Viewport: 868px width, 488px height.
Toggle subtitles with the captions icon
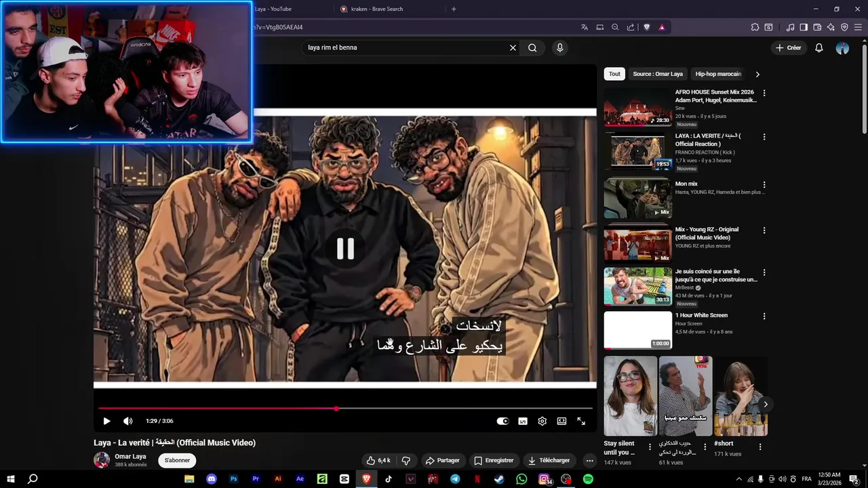[523, 421]
